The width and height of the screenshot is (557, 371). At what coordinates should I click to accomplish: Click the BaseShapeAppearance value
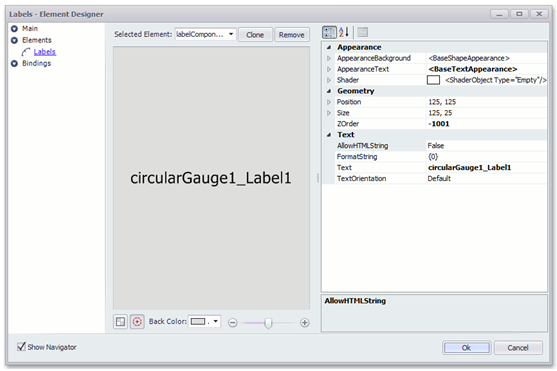[x=469, y=58]
